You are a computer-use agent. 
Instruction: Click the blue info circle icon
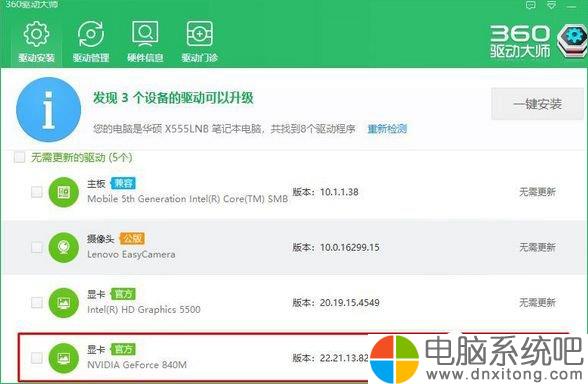tap(48, 110)
